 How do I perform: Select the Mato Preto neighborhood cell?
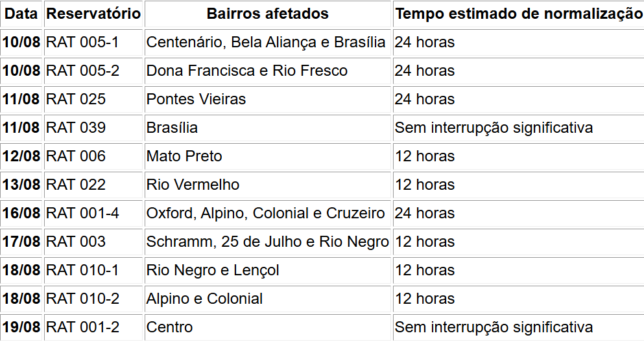click(268, 156)
